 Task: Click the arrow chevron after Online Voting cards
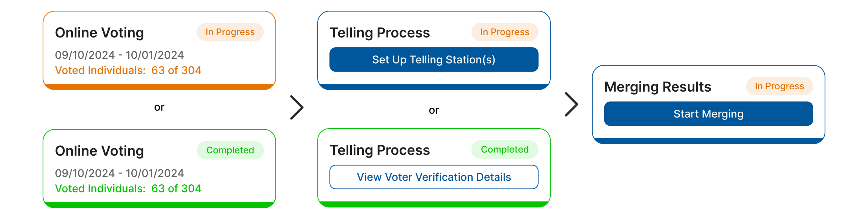297,107
